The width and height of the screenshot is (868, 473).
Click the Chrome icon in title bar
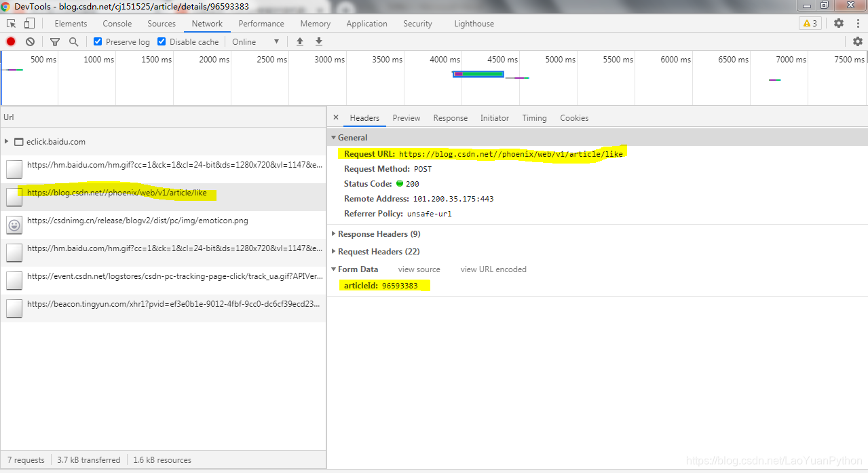pyautogui.click(x=5, y=6)
